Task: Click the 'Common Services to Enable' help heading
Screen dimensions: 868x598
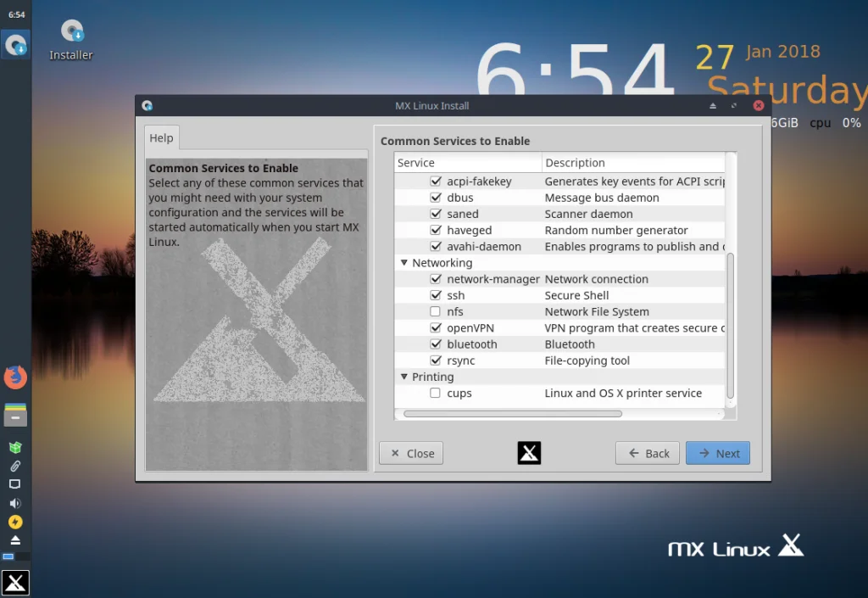Action: coord(223,168)
